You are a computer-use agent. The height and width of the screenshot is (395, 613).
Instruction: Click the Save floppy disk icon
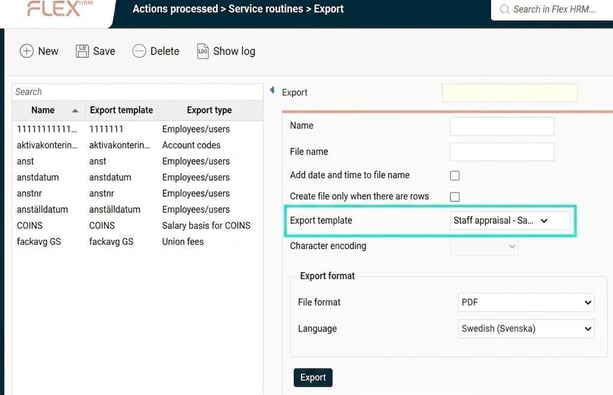point(82,51)
